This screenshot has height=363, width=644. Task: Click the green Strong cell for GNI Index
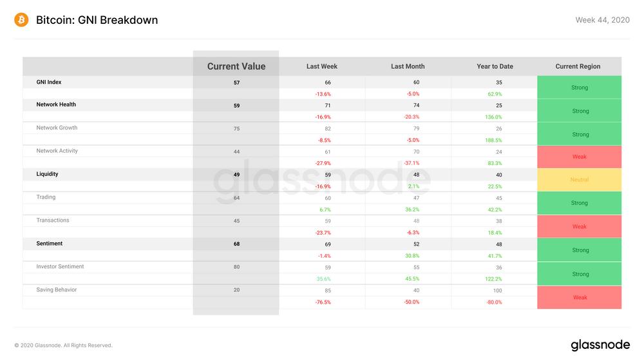[x=579, y=87]
